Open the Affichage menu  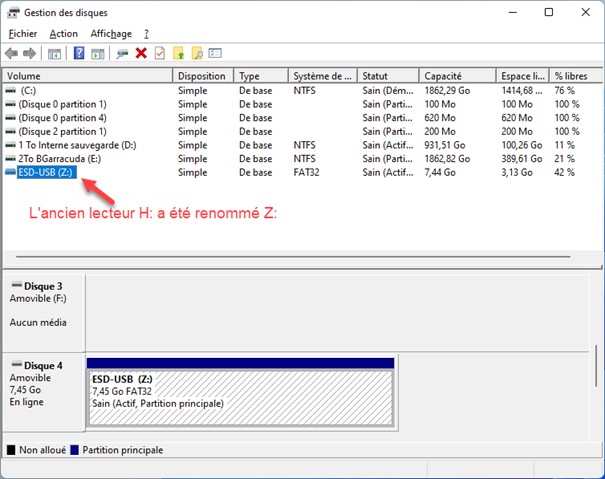pos(110,33)
